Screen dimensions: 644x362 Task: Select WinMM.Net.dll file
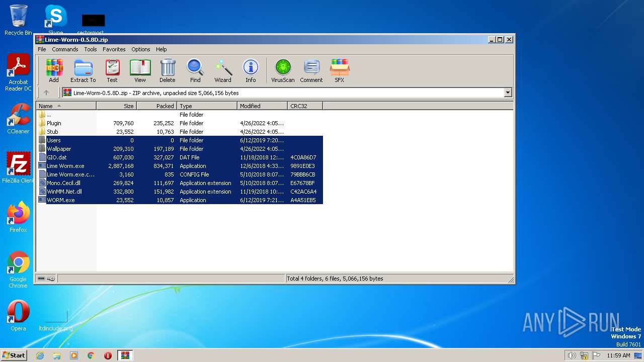[x=180, y=192]
